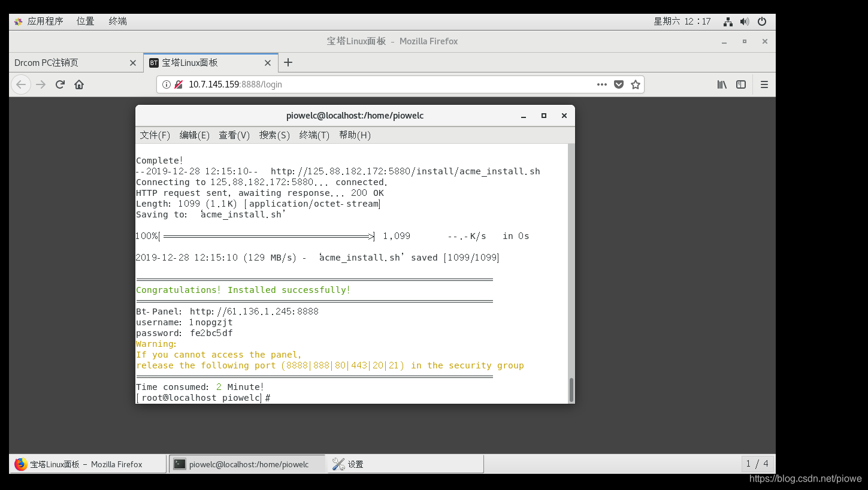Select the 宝塔Linux面板 browser tab

(210, 63)
